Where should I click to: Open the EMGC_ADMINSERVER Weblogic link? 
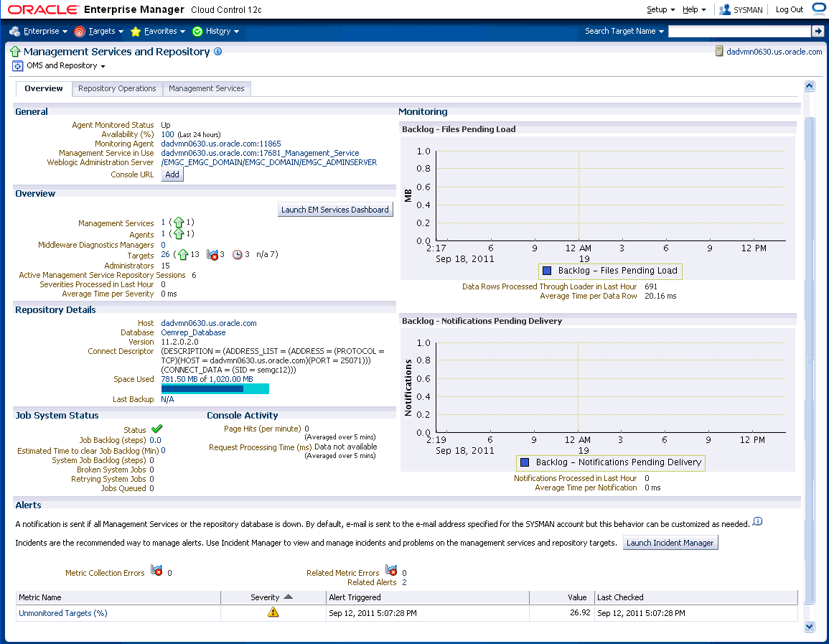coord(268,163)
